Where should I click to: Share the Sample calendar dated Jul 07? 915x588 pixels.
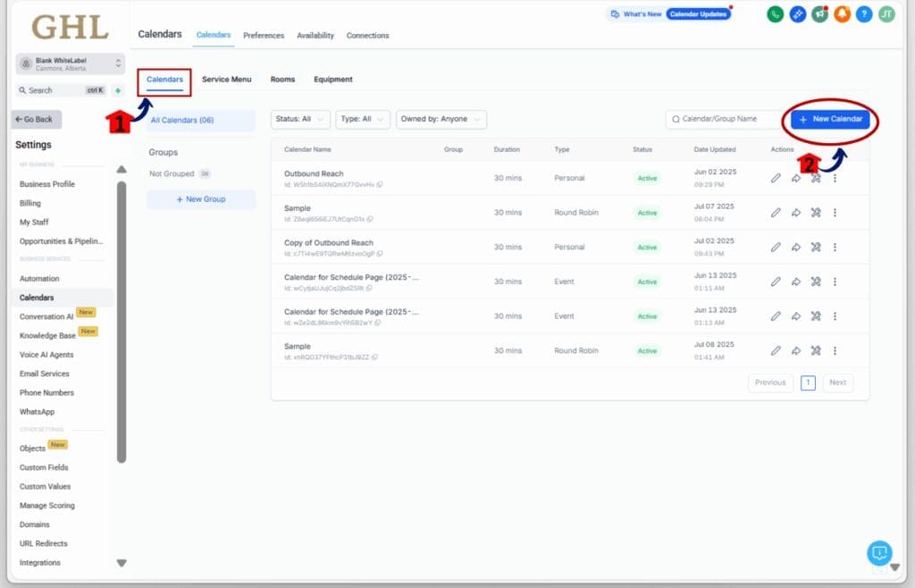[796, 213]
